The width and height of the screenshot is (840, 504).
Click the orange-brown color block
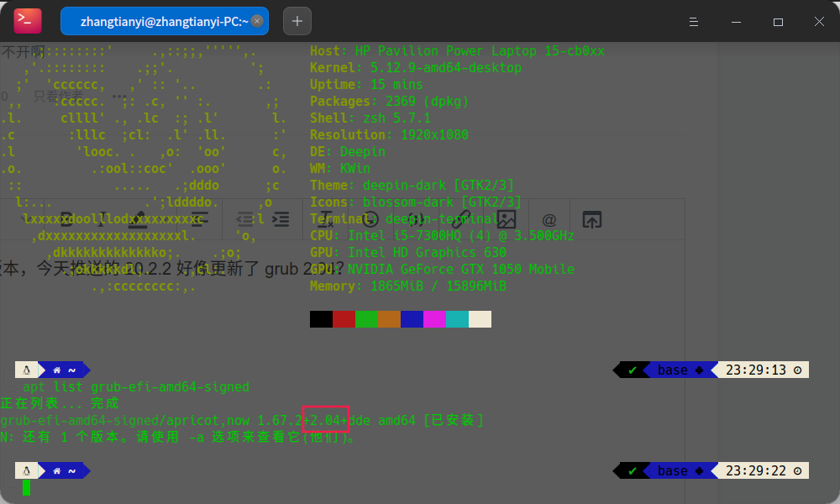[390, 319]
